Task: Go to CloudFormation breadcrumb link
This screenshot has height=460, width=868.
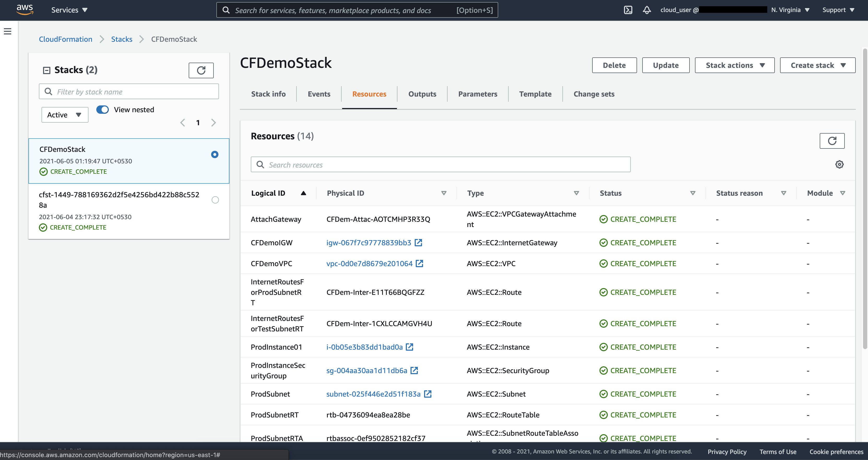Action: coord(65,39)
